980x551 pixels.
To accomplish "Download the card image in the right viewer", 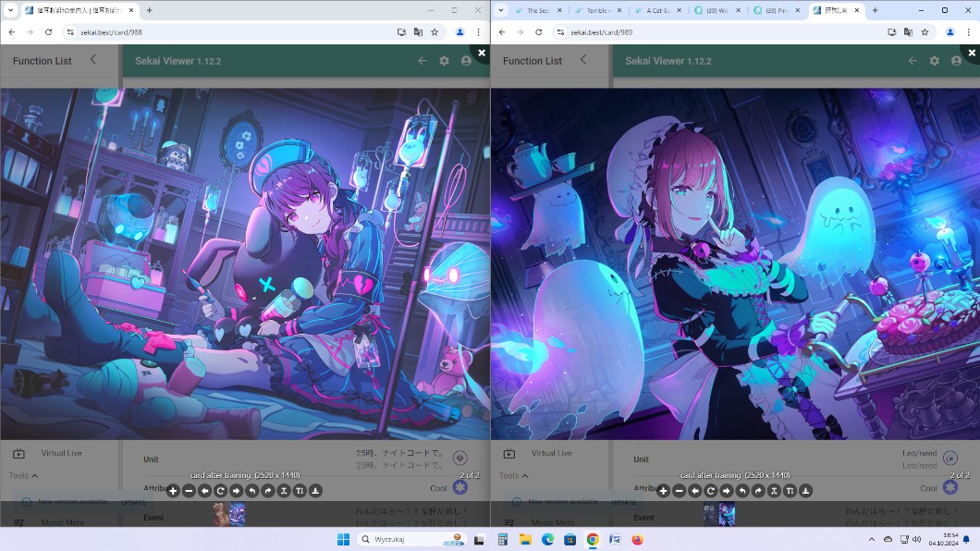I will tap(805, 491).
